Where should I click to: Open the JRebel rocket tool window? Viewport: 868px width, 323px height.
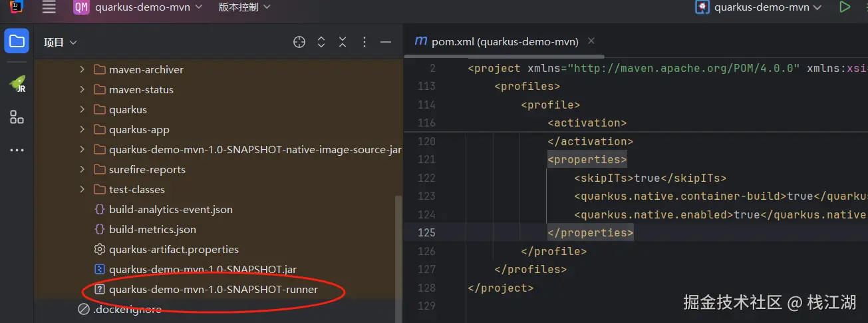(x=17, y=84)
